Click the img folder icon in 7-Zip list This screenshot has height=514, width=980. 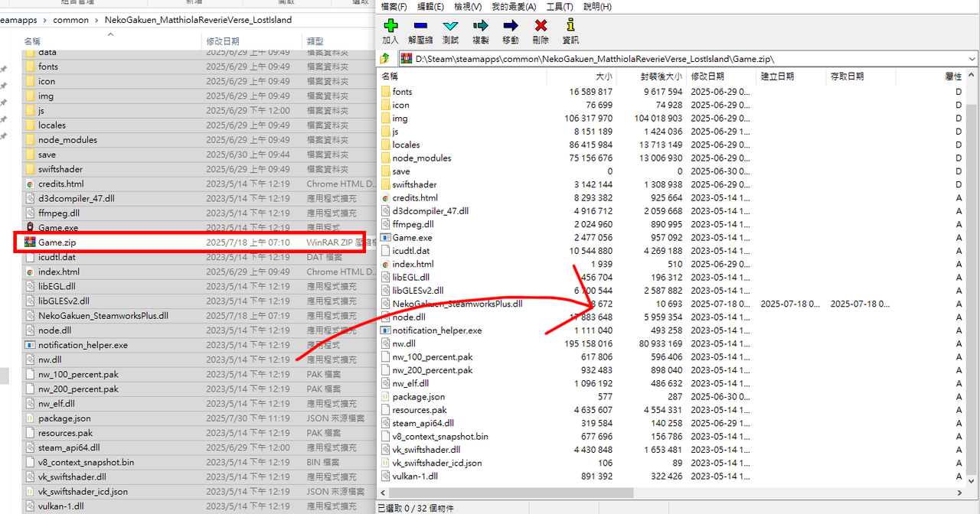tap(385, 118)
